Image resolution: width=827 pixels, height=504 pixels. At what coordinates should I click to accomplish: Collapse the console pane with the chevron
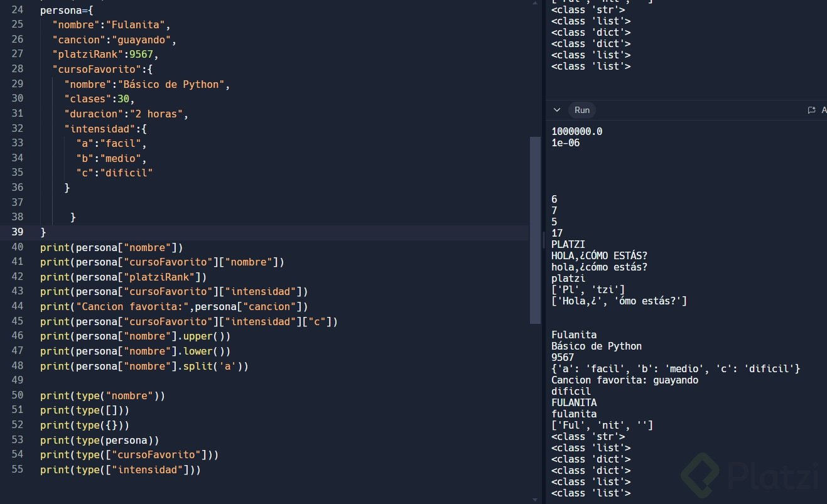556,110
